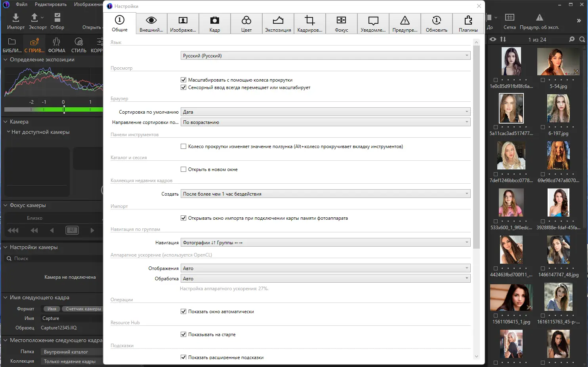Open the Обновить icon tab
588x367 pixels.
coord(437,23)
